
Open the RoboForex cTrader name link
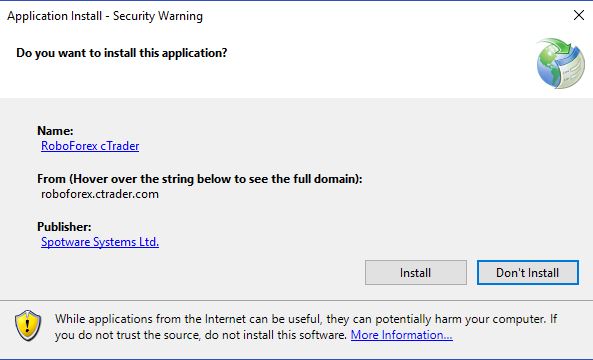[x=90, y=146]
